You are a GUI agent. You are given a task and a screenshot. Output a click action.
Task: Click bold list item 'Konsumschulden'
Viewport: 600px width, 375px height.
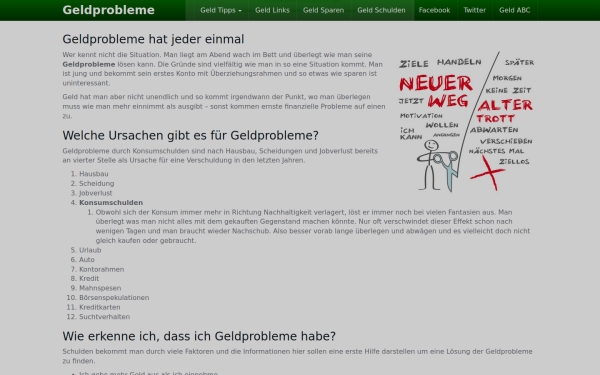click(111, 202)
